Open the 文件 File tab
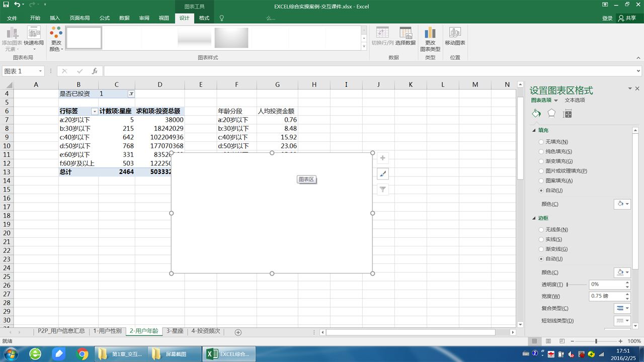644x362 pixels. (12, 18)
